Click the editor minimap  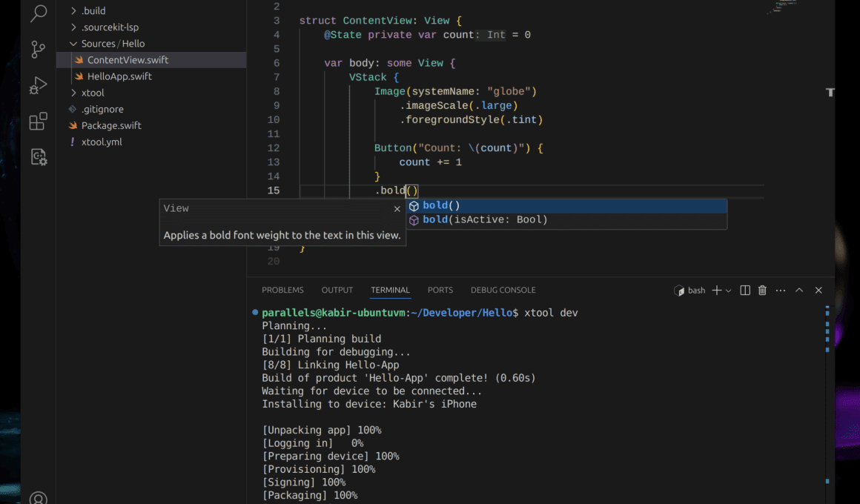[x=784, y=7]
